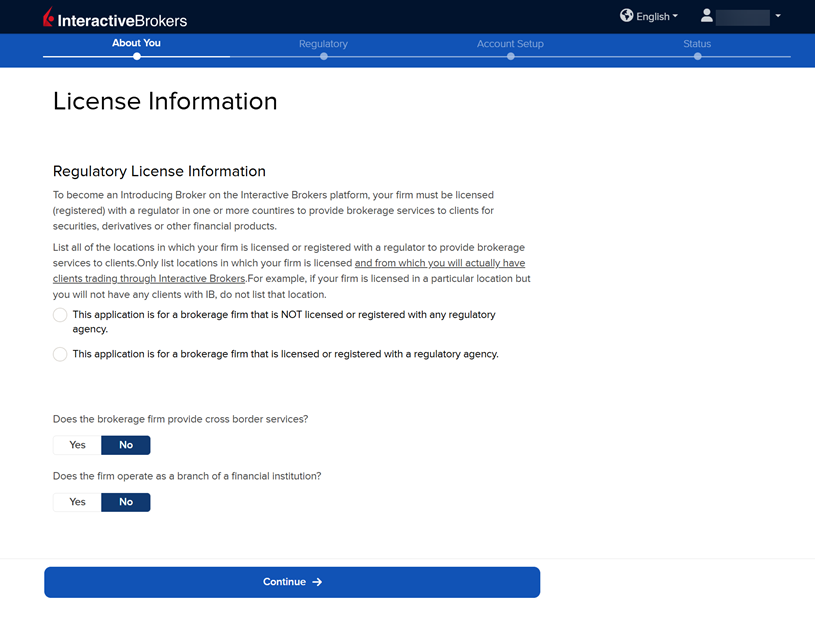The width and height of the screenshot is (815, 636).
Task: Choose No for cross border services
Action: pos(126,445)
